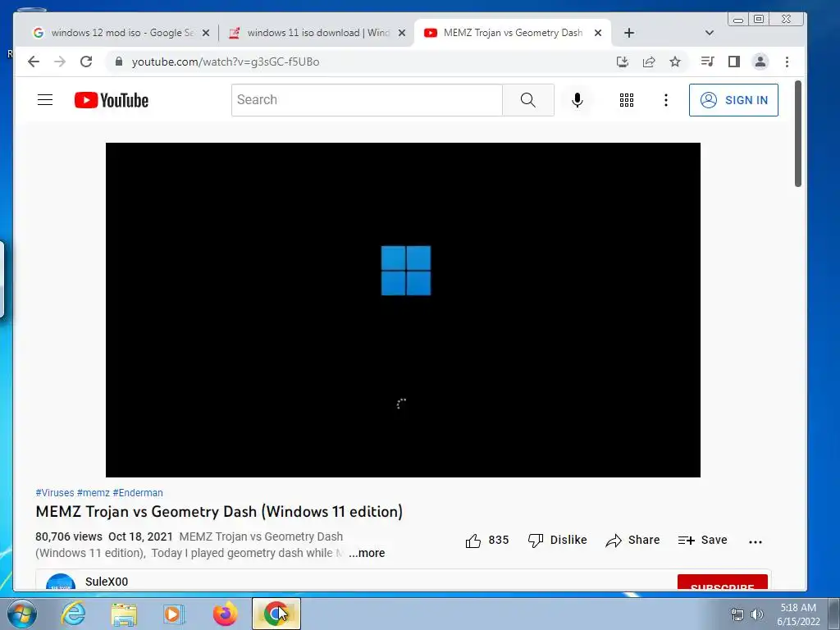Open the #memz hashtag link
The width and height of the screenshot is (840, 630).
pyautogui.click(x=94, y=493)
